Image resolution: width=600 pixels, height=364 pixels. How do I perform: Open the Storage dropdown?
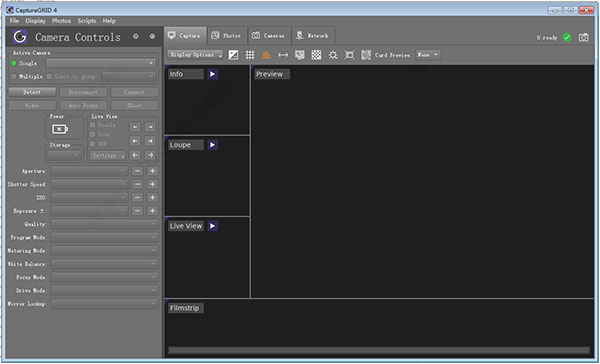coord(64,155)
